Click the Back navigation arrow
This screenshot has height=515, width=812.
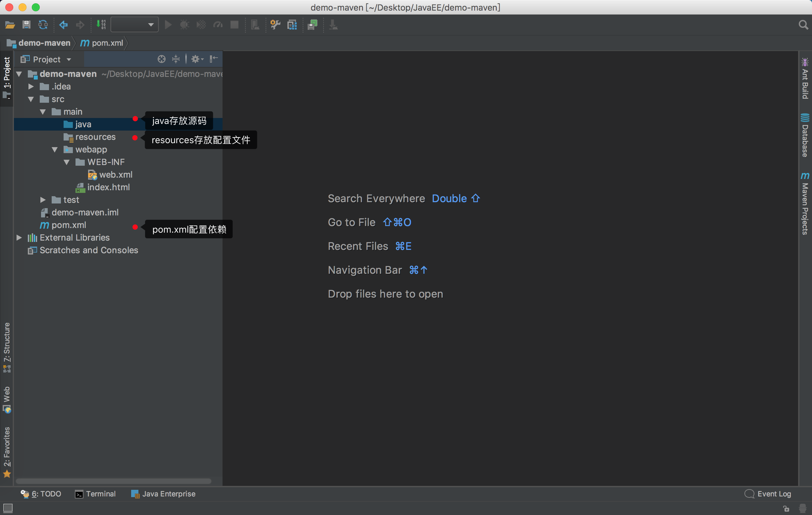coord(63,25)
